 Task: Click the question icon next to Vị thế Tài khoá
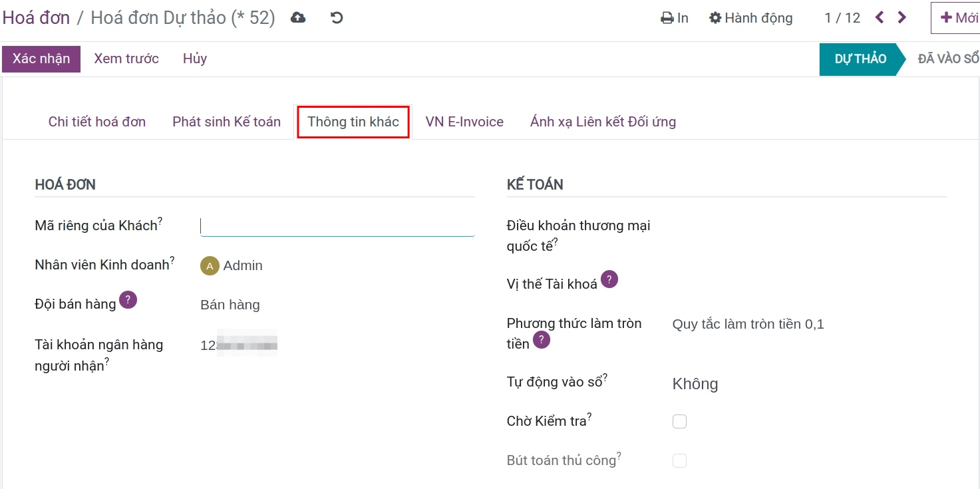point(608,279)
